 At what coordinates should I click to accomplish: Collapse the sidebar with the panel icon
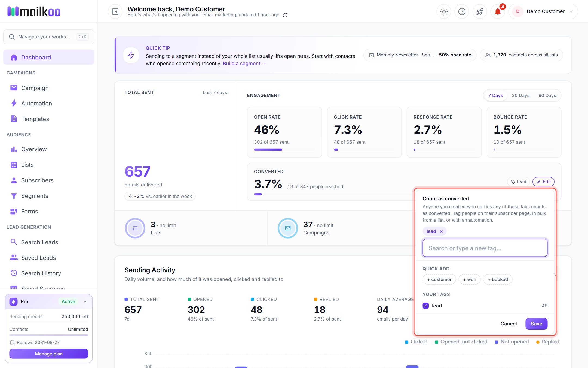coord(115,11)
